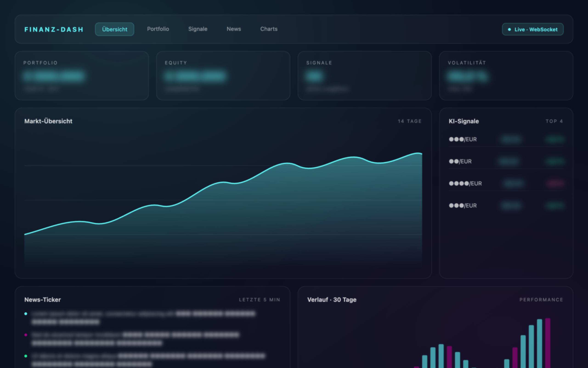588x368 pixels.
Task: Select the first three-dot /EUR signal row
Action: pos(506,139)
